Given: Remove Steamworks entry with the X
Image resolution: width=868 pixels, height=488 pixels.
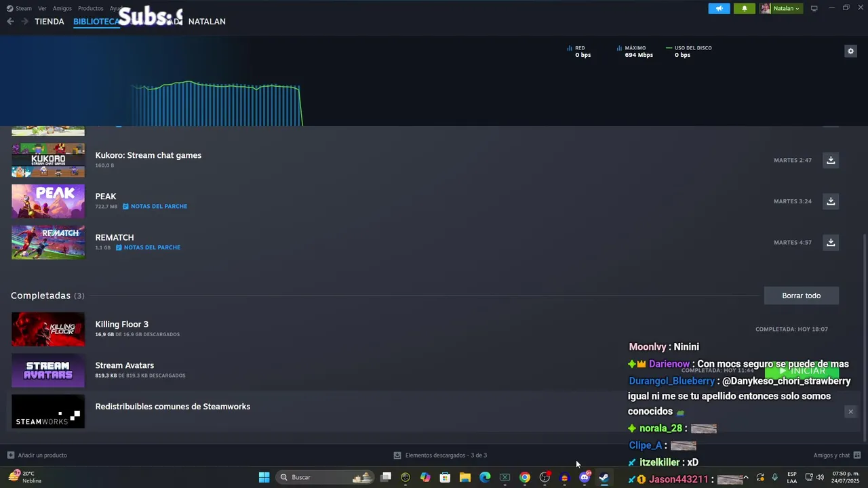Looking at the screenshot, I should 850,411.
